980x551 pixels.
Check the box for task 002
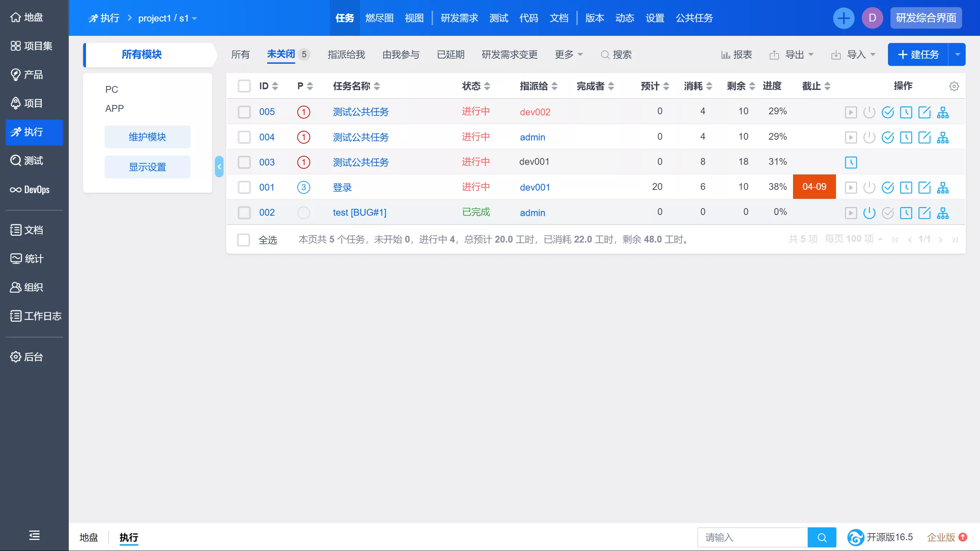coord(244,212)
